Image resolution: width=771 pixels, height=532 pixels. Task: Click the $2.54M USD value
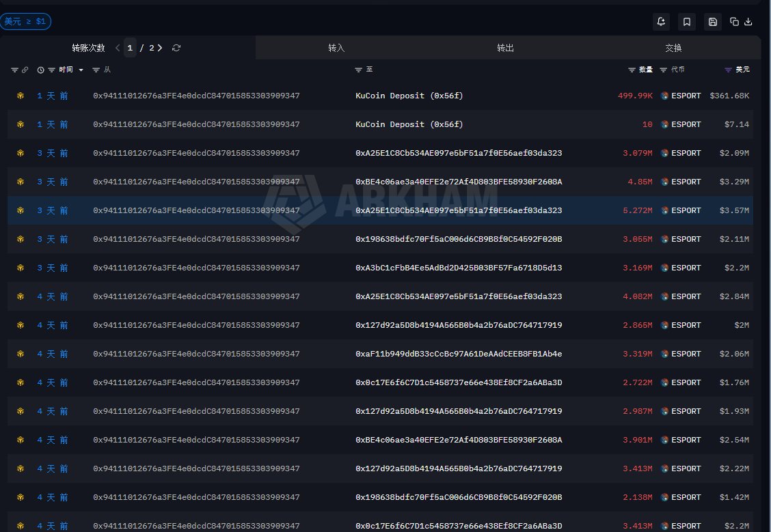(x=734, y=440)
